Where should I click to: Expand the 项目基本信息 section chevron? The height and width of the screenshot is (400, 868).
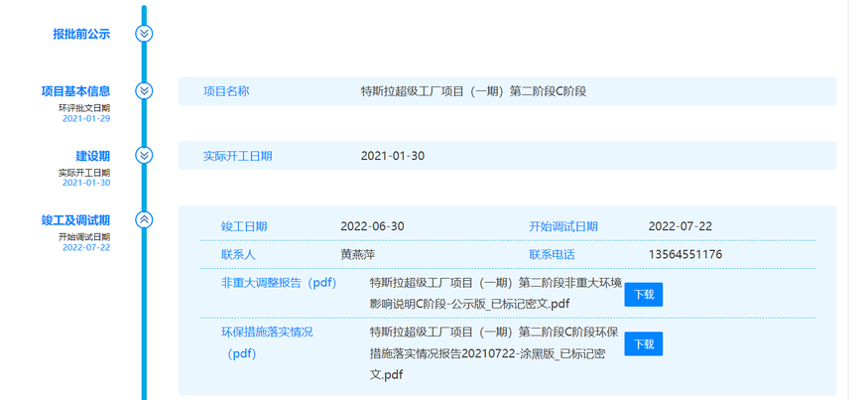144,91
